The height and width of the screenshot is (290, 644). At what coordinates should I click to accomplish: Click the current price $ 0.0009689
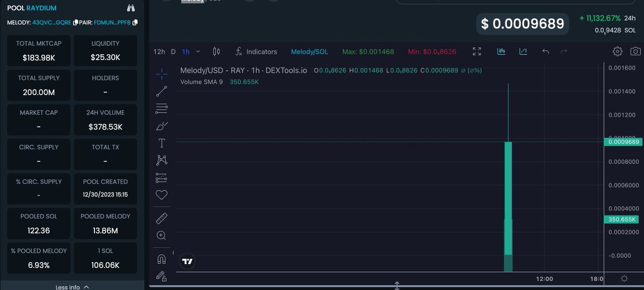click(x=523, y=24)
